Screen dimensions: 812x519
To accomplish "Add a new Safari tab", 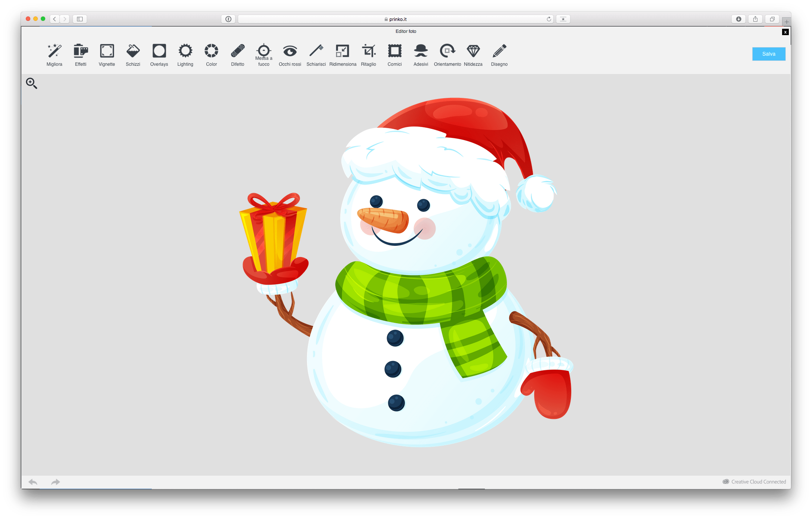I will [787, 22].
